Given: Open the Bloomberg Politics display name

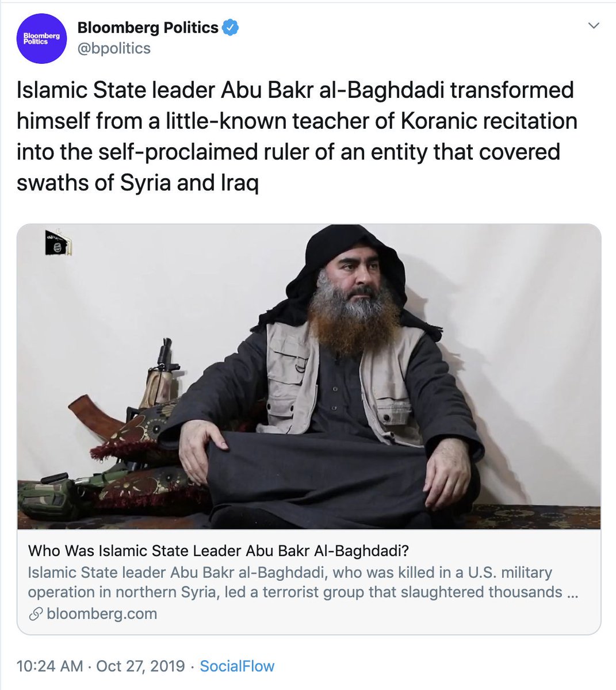Looking at the screenshot, I should 148,27.
